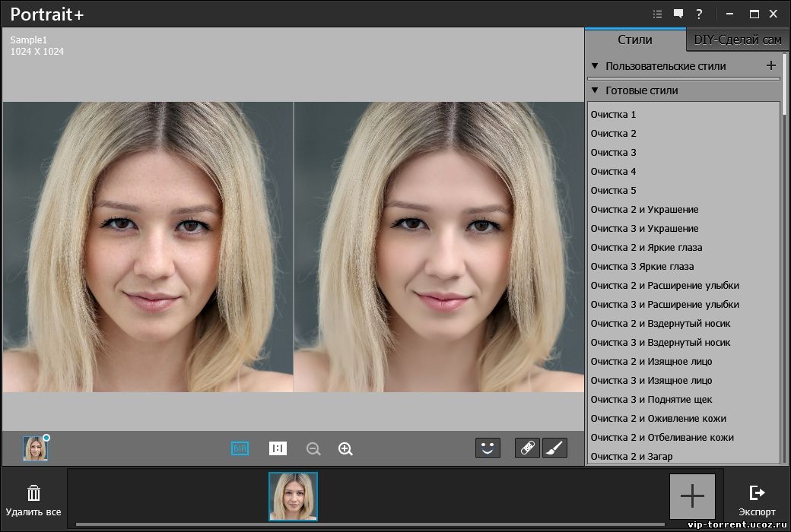Add a photo with the large plus button
791x532 pixels.
click(x=692, y=496)
